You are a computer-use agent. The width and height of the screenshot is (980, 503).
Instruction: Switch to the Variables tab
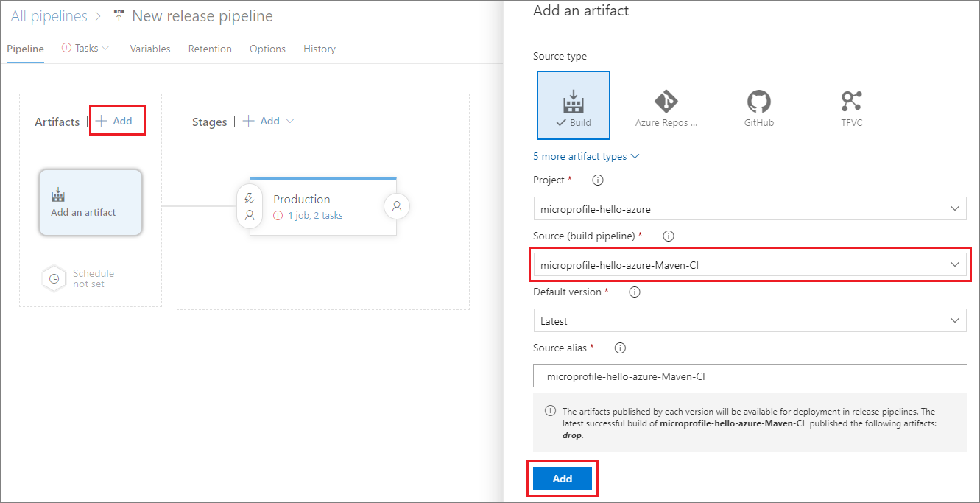point(150,49)
